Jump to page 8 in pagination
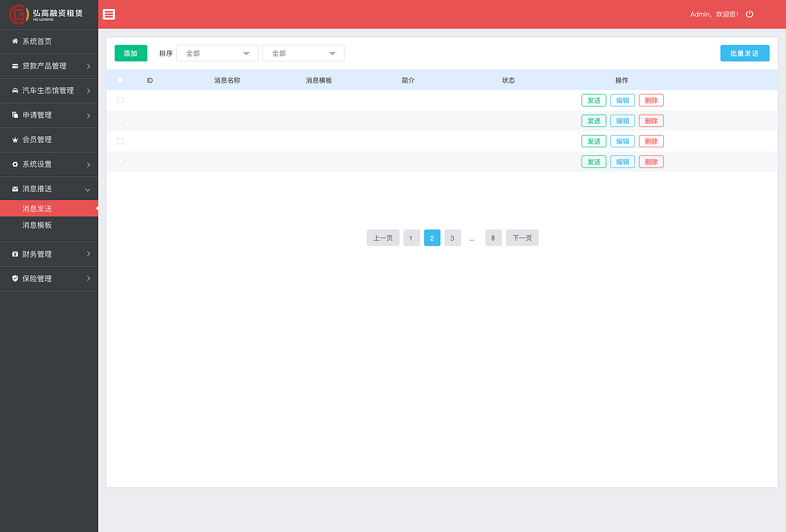786x532 pixels. (494, 238)
